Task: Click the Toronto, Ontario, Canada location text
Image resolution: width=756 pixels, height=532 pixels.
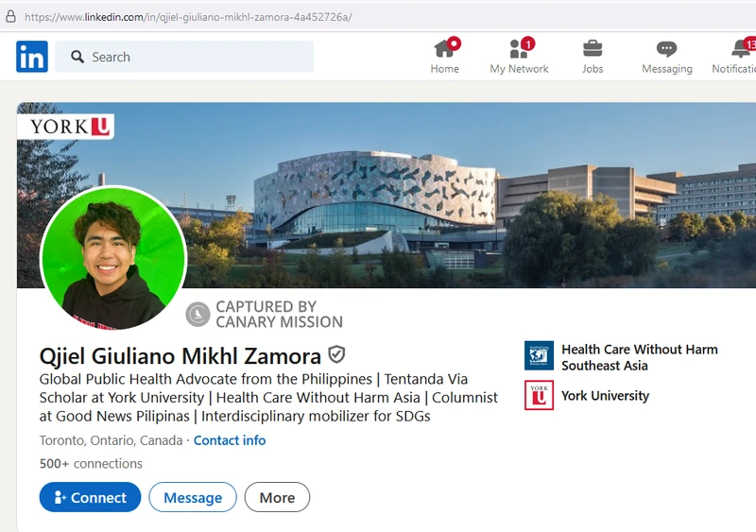Action: [x=111, y=440]
